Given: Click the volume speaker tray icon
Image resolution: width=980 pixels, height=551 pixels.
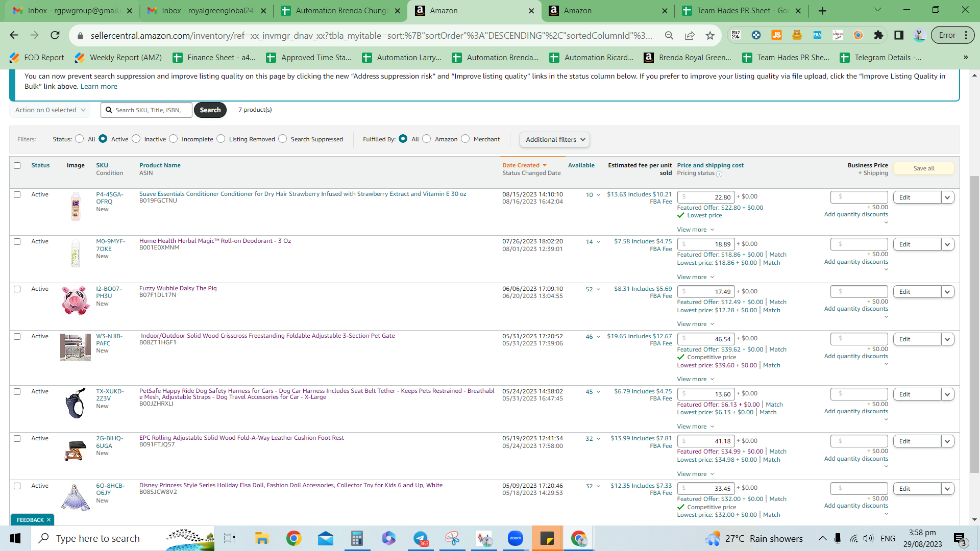Looking at the screenshot, I should tap(868, 538).
